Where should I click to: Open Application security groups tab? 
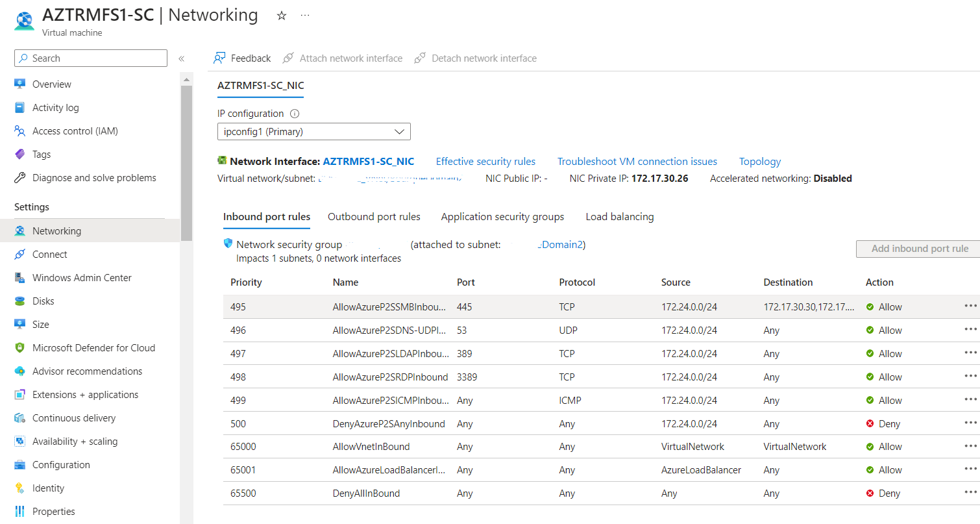502,217
